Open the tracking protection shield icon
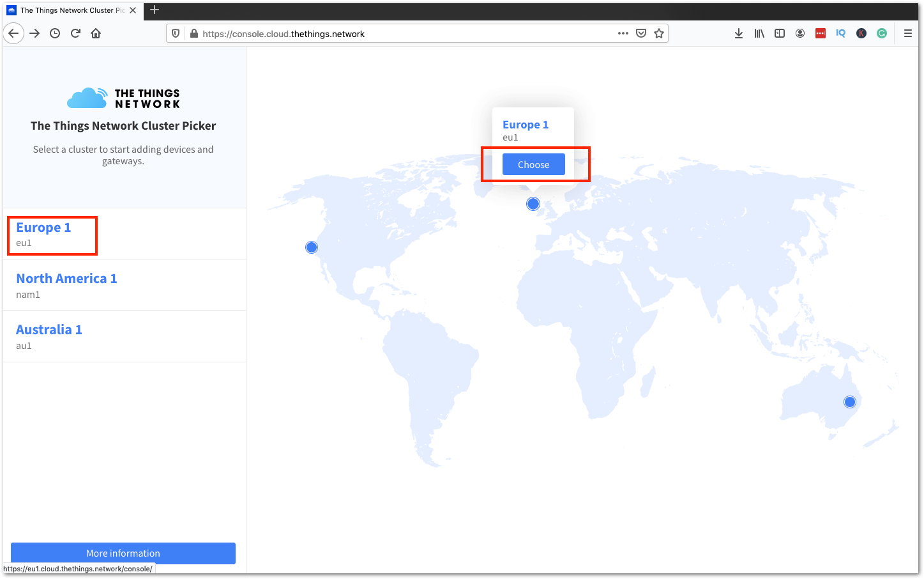924x579 pixels. (x=176, y=33)
